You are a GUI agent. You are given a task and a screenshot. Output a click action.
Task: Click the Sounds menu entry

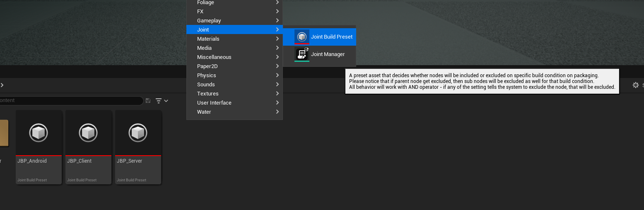[206, 84]
